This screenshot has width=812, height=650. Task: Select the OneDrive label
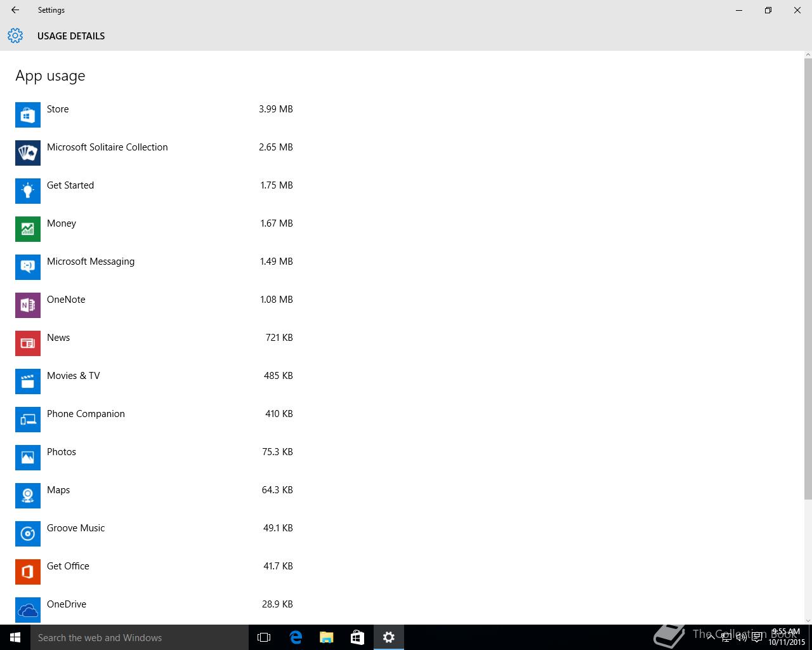[x=67, y=604]
